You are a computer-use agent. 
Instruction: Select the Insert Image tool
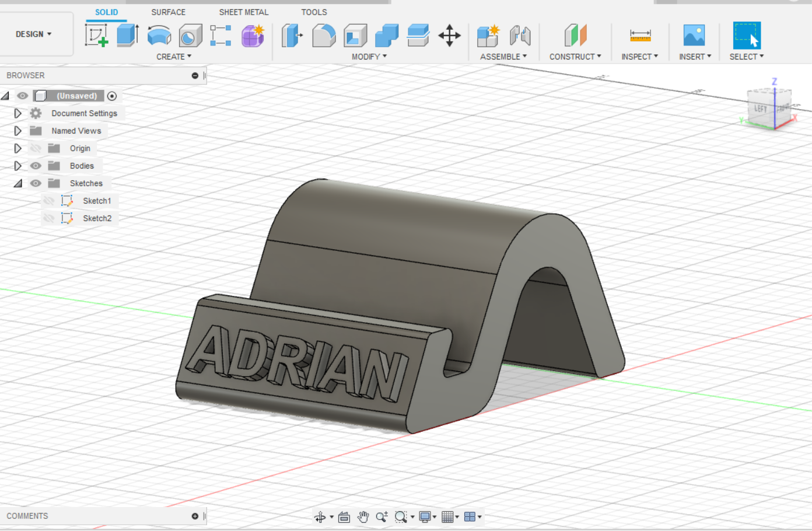click(x=694, y=36)
